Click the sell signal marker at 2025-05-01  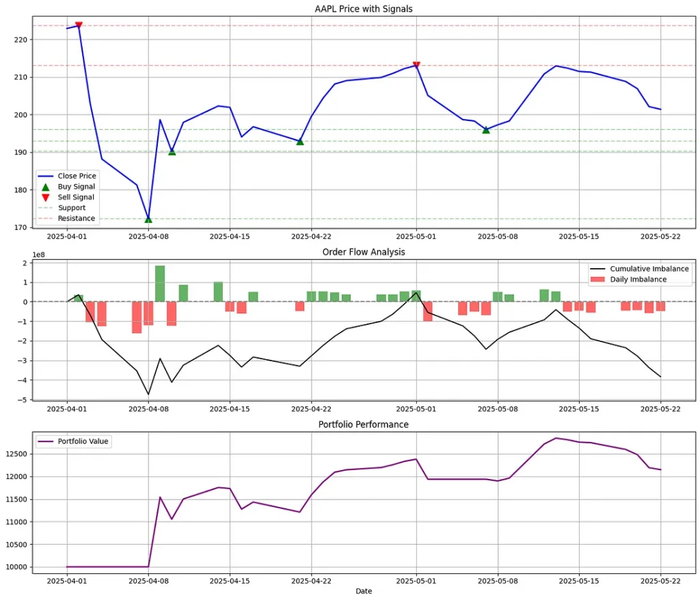pyautogui.click(x=416, y=65)
